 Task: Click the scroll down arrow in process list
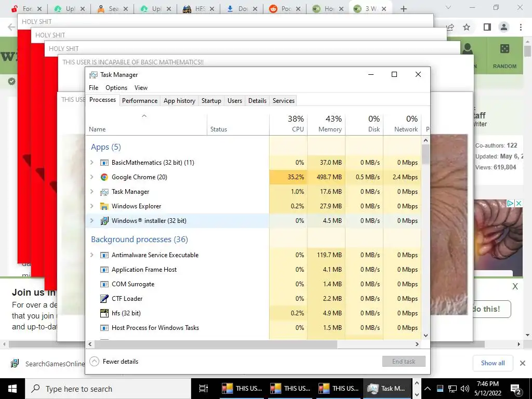click(x=425, y=336)
